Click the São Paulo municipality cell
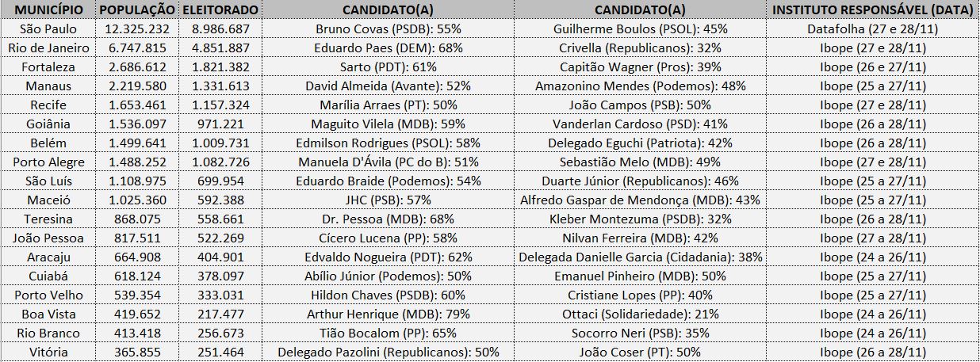 (48, 29)
